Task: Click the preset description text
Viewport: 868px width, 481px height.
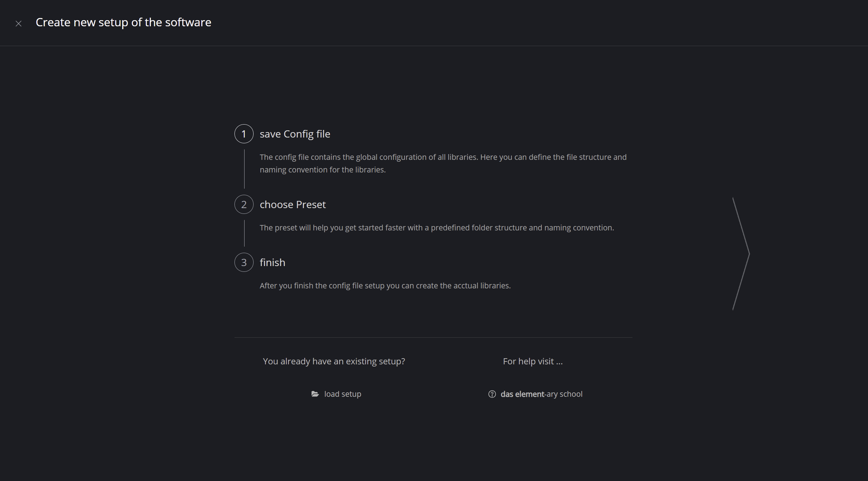Action: point(437,228)
